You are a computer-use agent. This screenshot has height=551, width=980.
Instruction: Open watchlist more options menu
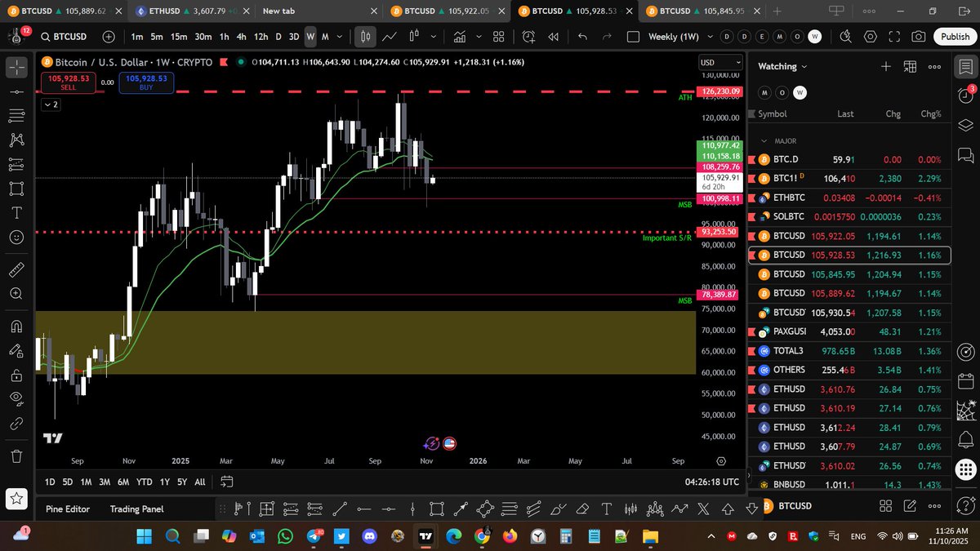934,66
